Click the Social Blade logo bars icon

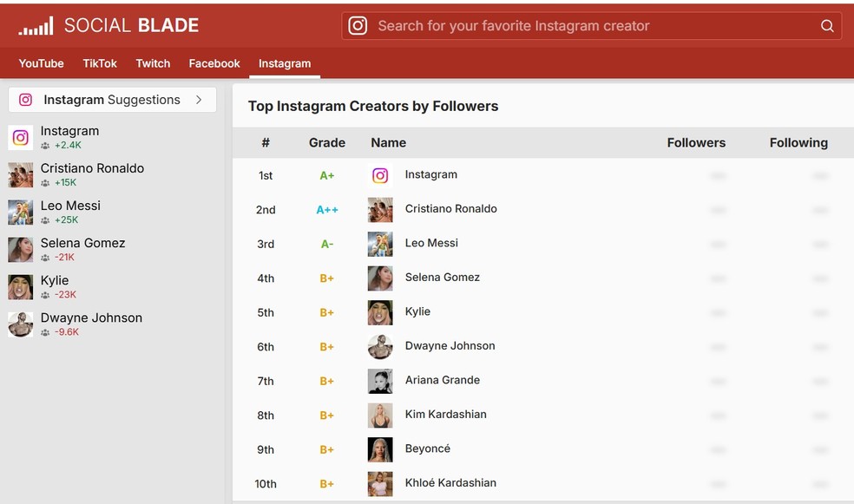tap(36, 27)
